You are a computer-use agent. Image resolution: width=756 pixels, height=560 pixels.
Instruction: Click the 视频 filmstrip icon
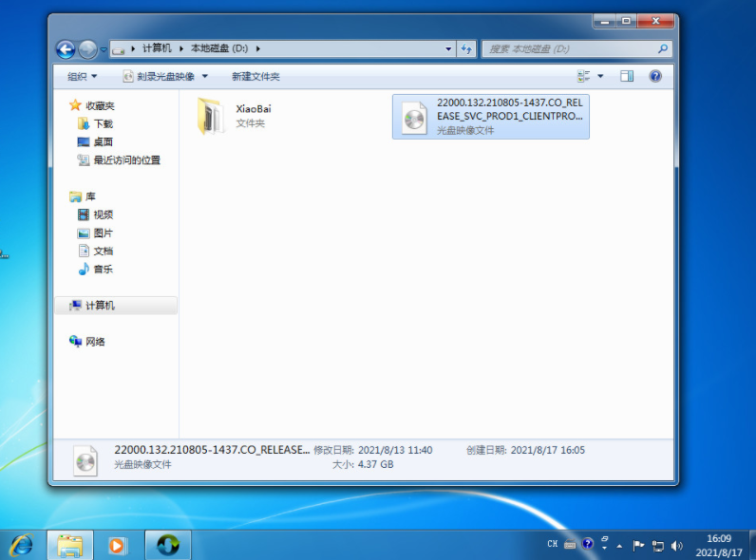(x=84, y=215)
